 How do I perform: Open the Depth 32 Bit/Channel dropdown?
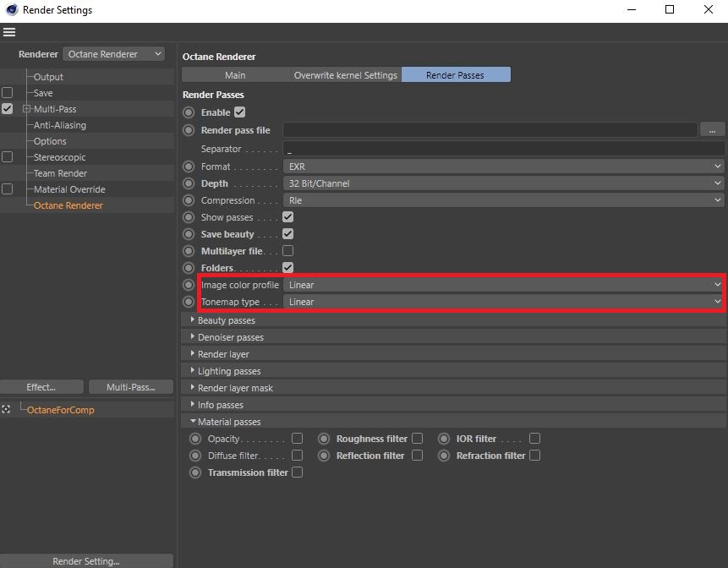504,183
